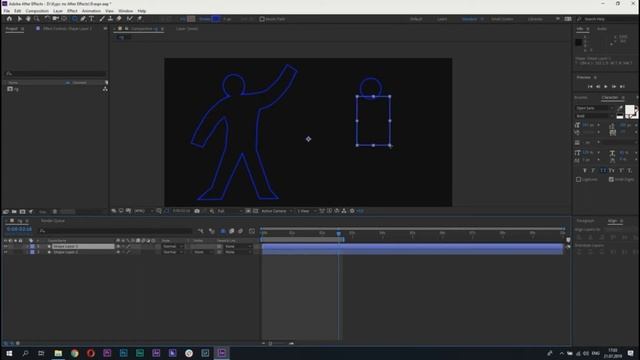
Task: Click the play button in Preview panel
Action: coord(606,87)
